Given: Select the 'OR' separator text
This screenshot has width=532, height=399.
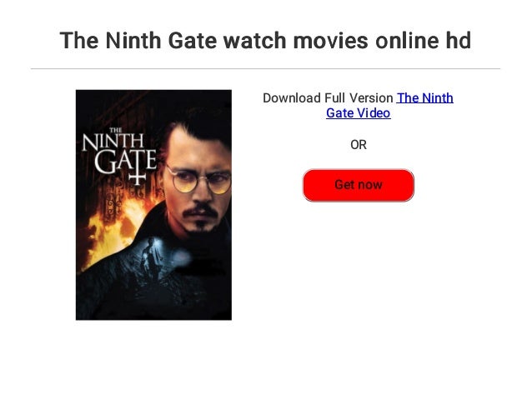Looking at the screenshot, I should [x=359, y=145].
